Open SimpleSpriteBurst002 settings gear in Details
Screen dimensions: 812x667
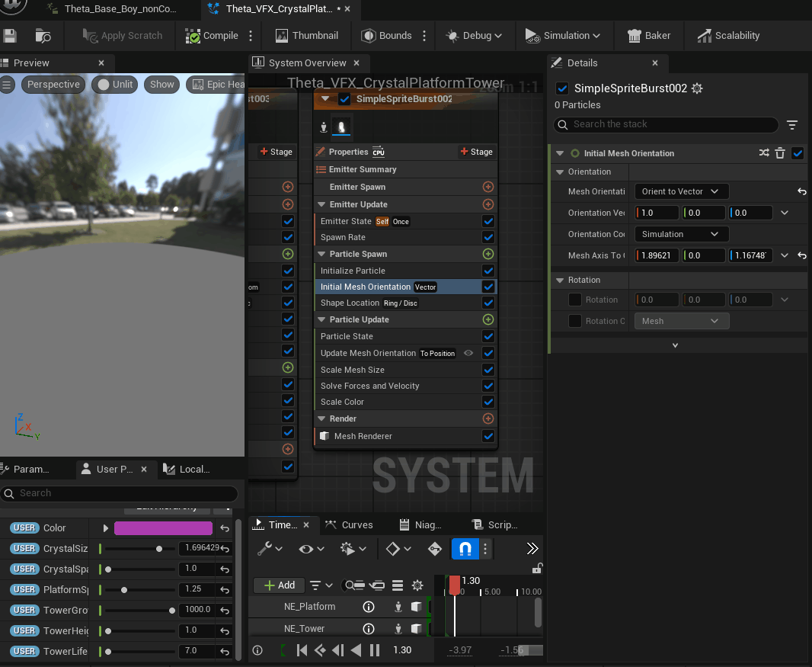[x=697, y=88]
